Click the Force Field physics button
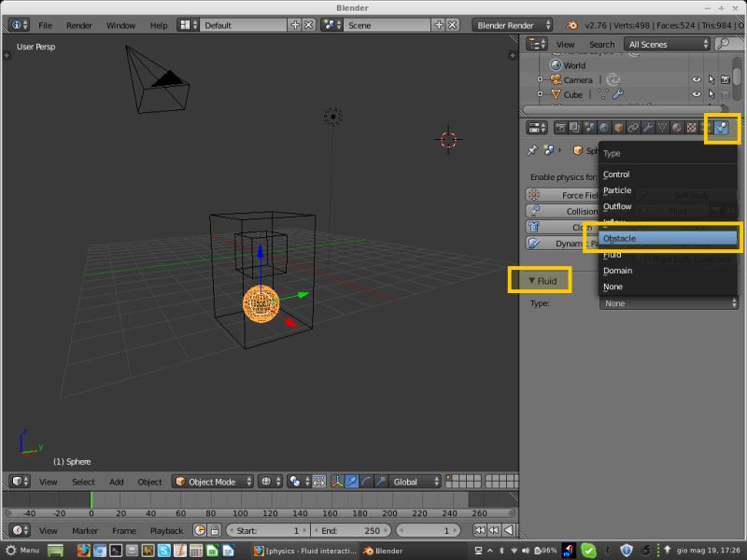 coord(562,195)
